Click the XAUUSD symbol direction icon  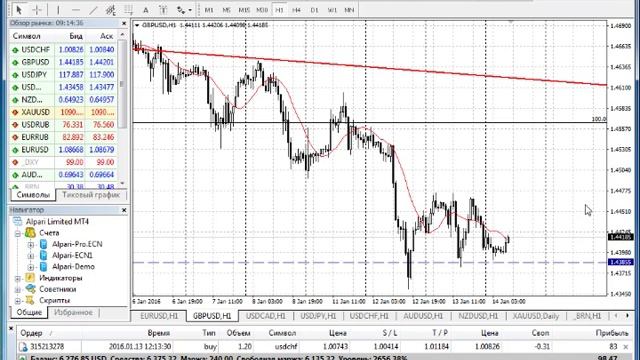click(16, 112)
